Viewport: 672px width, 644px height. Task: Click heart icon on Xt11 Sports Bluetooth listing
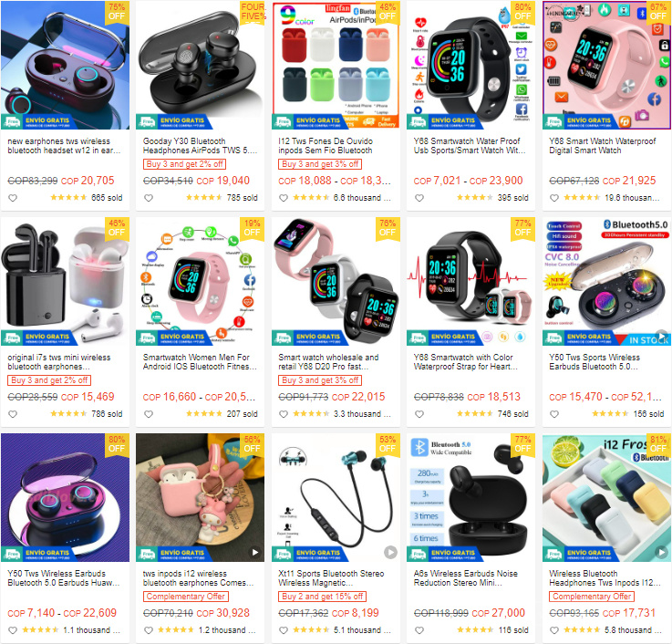284,630
